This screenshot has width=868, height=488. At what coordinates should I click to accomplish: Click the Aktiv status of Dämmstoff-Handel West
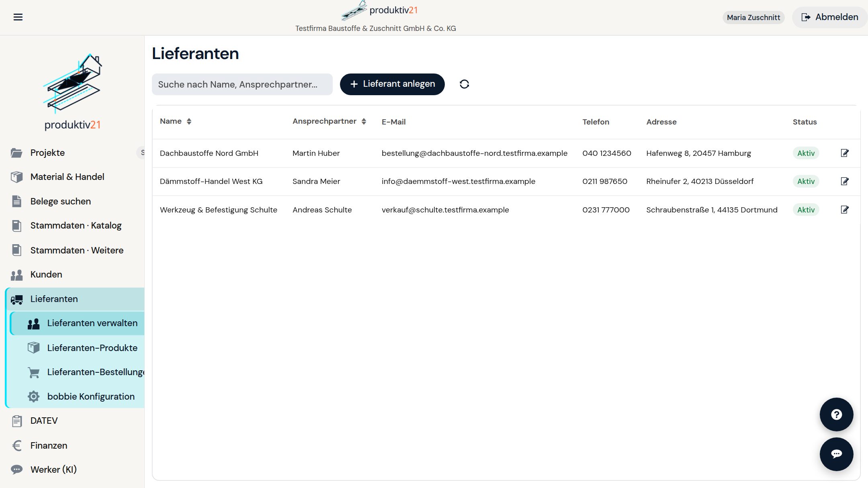(x=806, y=181)
